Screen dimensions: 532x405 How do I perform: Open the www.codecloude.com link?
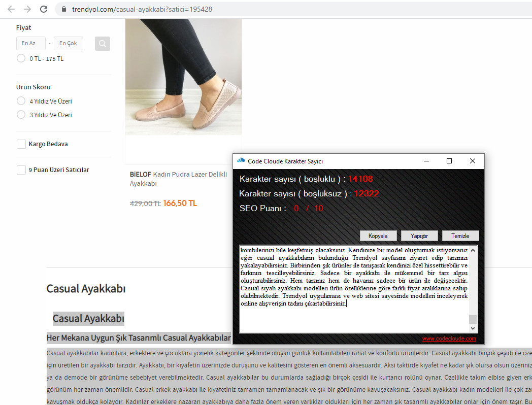coord(449,339)
